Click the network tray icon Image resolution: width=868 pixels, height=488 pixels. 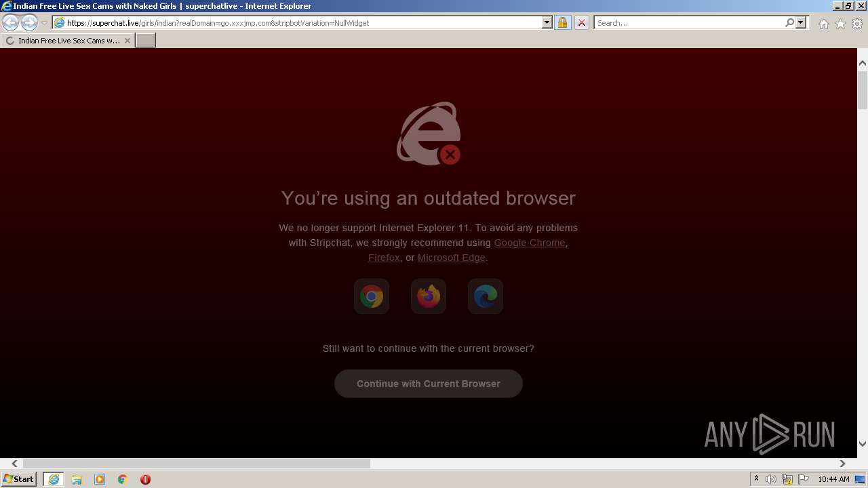[x=787, y=479]
